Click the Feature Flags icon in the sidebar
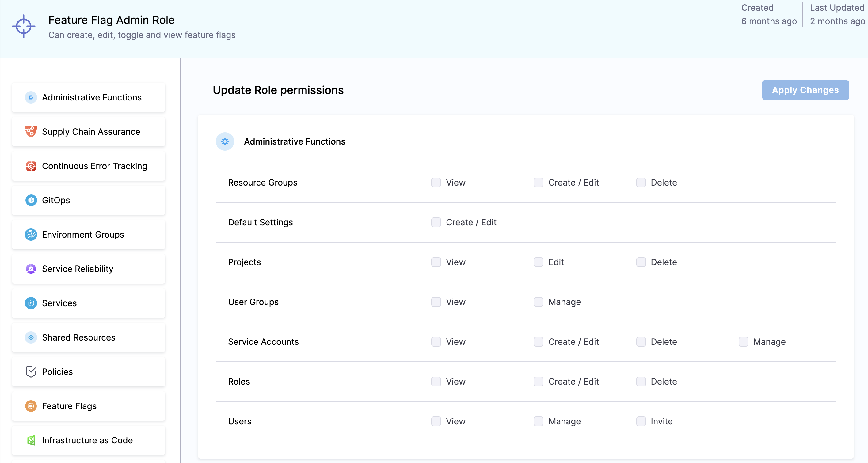Image resolution: width=868 pixels, height=463 pixels. [x=31, y=406]
